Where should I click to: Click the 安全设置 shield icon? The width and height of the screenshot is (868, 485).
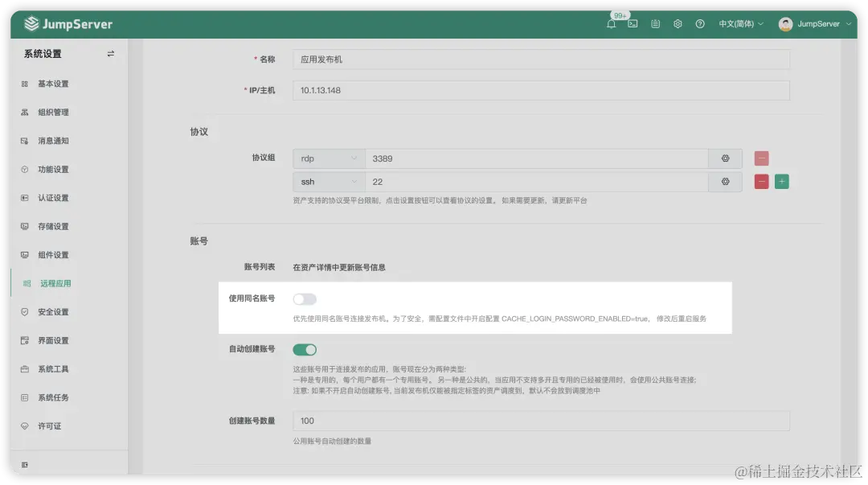coord(24,312)
